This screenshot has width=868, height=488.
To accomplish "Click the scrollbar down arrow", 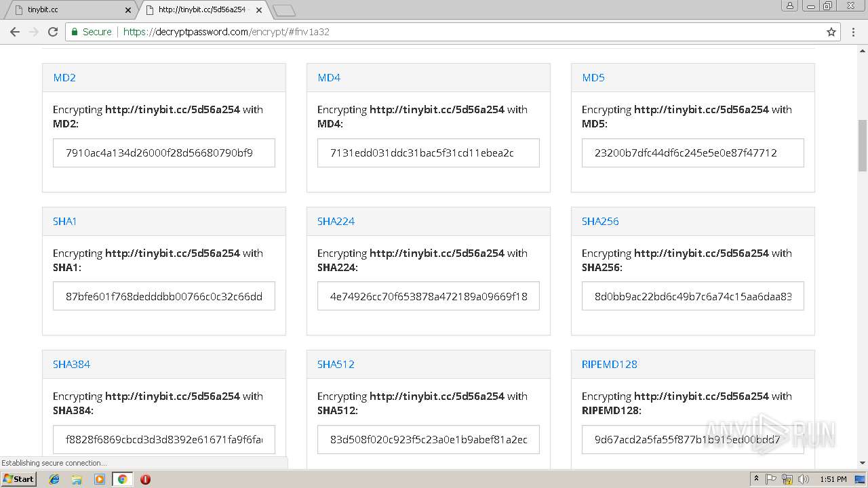I will pos(863,464).
